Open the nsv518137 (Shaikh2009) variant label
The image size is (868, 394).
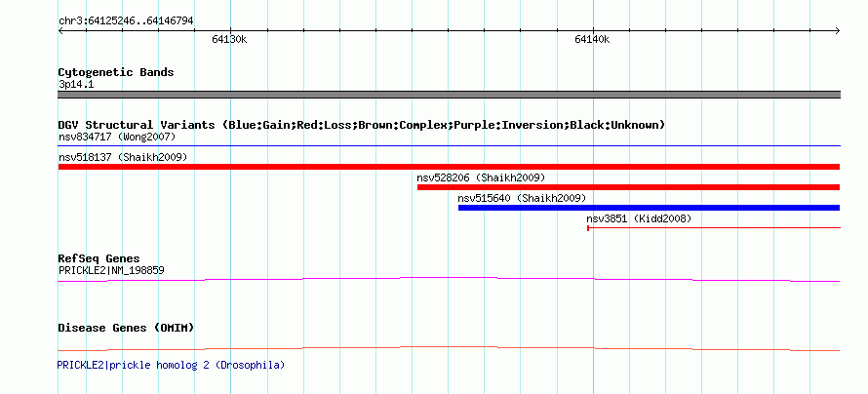pyautogui.click(x=123, y=157)
